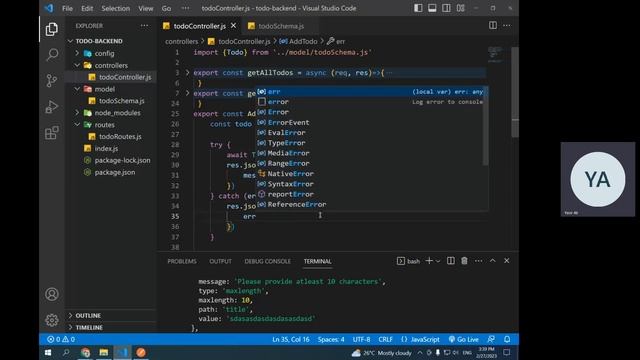Toggle bottom panel layout icon

(432, 8)
